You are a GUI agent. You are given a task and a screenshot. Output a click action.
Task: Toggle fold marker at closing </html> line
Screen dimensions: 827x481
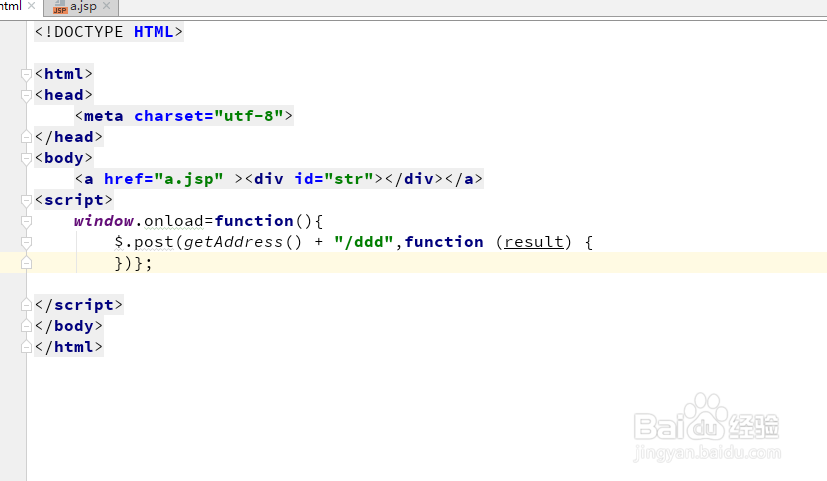click(26, 347)
